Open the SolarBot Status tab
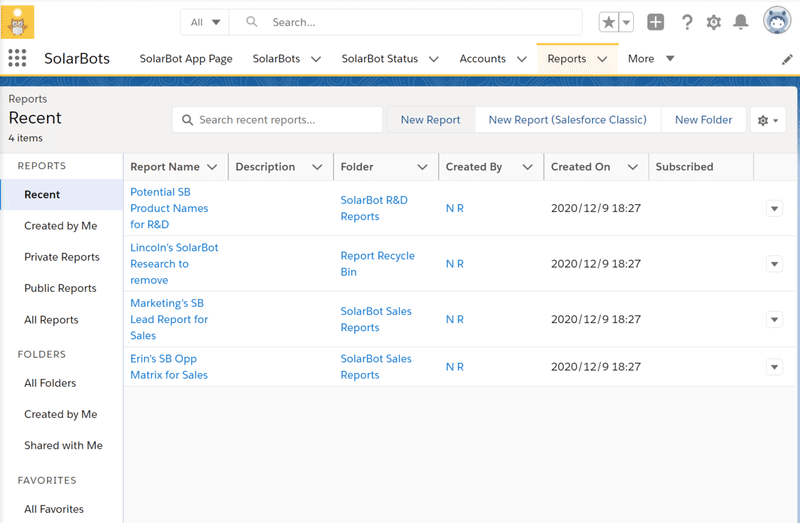Screen dimensions: 800x523 pyautogui.click(x=380, y=59)
